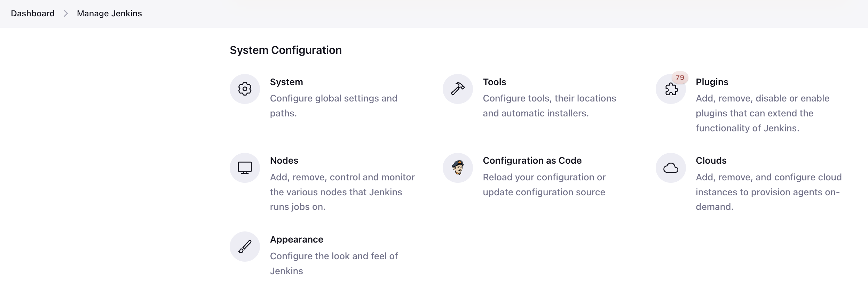Click the Appearance paintbrush icon

coord(245,247)
